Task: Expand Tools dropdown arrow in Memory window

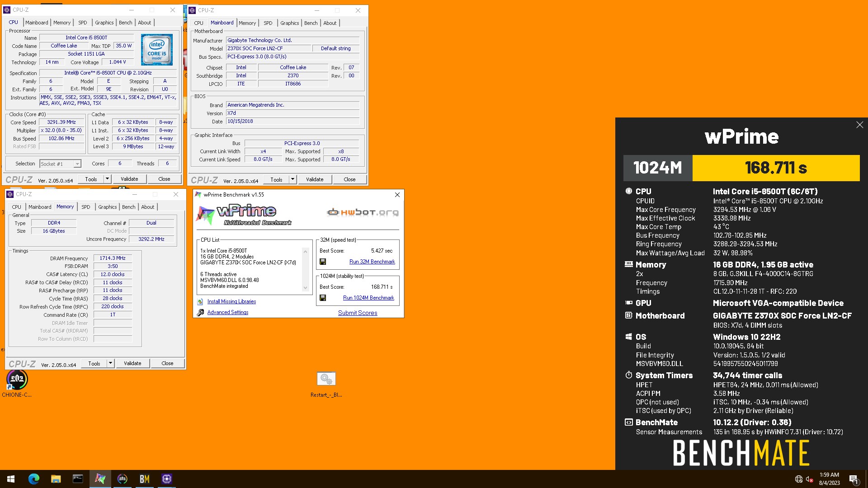Action: [x=110, y=363]
